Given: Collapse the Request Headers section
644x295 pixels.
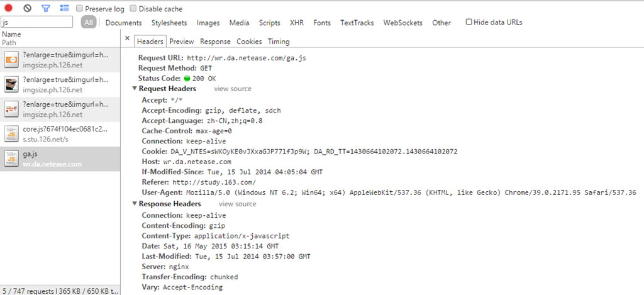Looking at the screenshot, I should 135,89.
